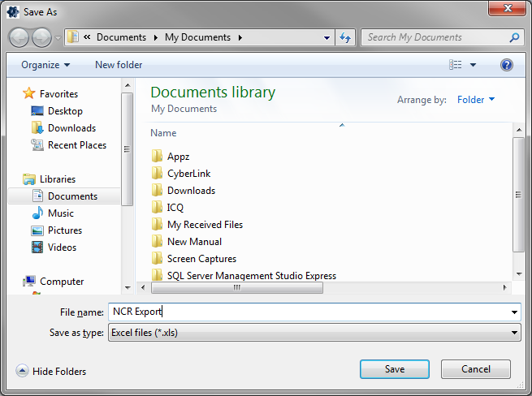532x396 pixels.
Task: Select Desktop in Favorites
Action: click(x=65, y=111)
